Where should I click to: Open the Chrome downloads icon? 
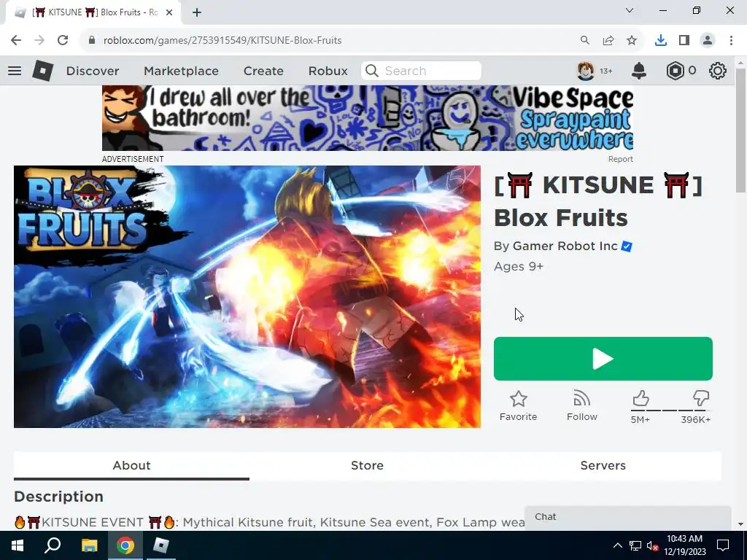[x=661, y=40]
